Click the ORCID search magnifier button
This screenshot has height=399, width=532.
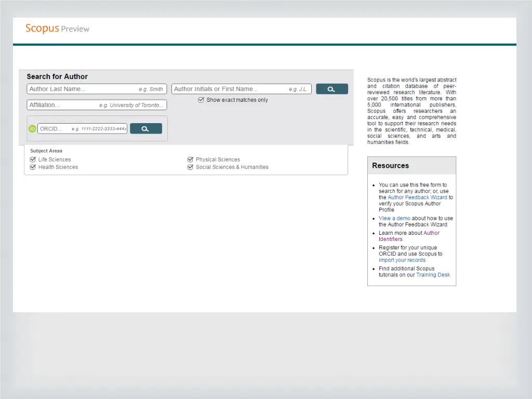[x=146, y=129]
